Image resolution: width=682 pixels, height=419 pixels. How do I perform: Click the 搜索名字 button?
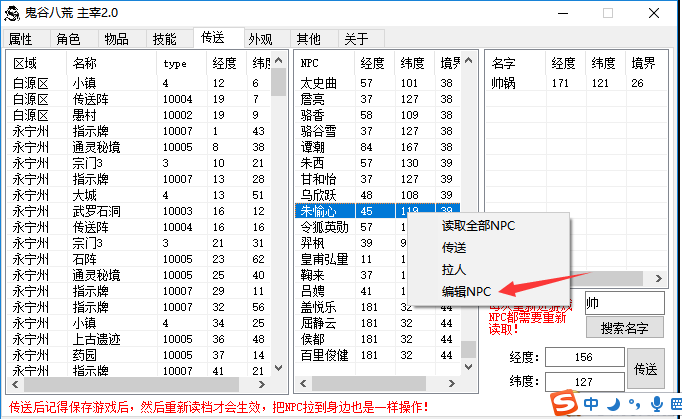tap(625, 328)
